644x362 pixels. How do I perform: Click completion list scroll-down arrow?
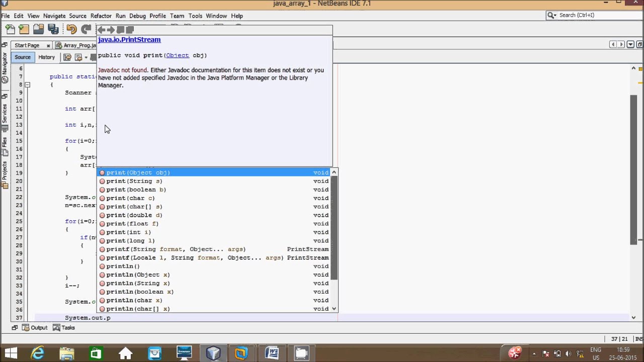(334, 309)
